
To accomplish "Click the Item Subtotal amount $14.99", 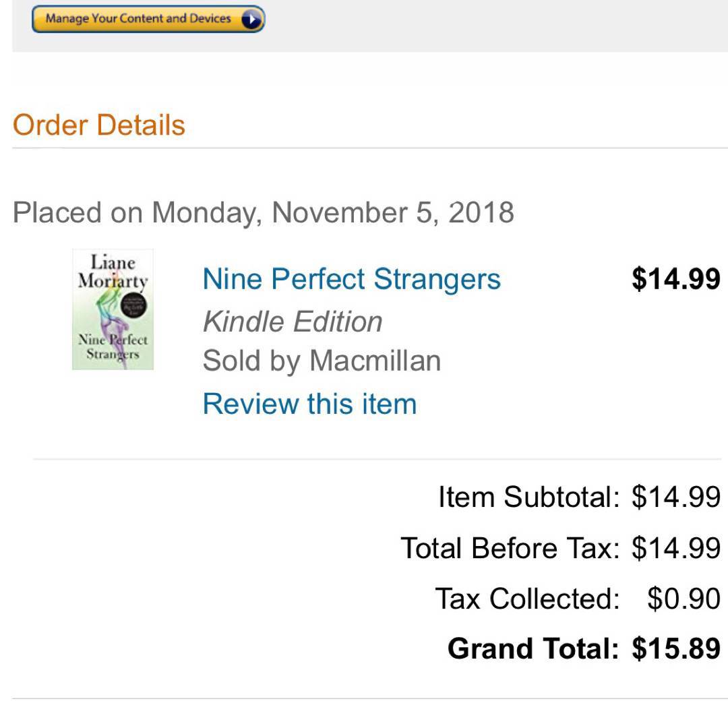I will click(x=675, y=497).
